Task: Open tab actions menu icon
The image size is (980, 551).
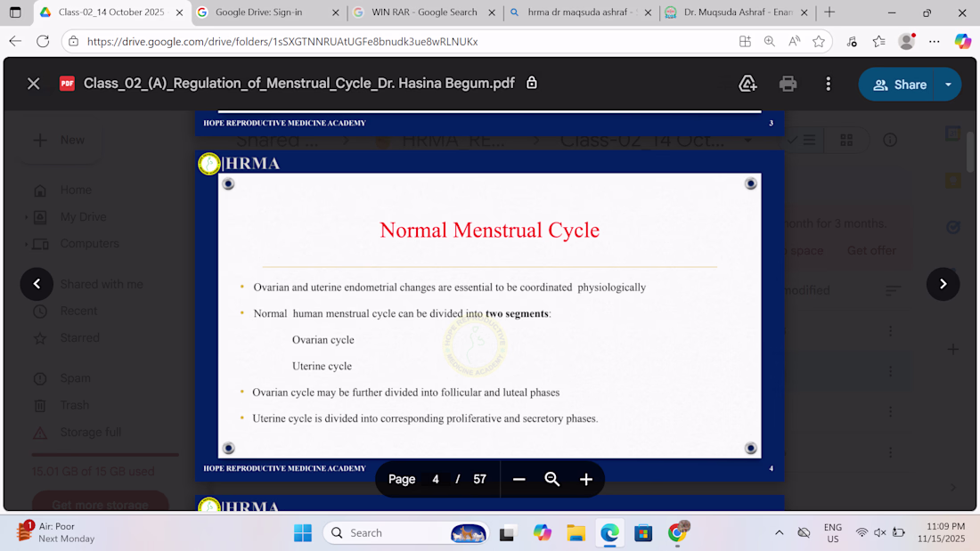Action: (15, 12)
